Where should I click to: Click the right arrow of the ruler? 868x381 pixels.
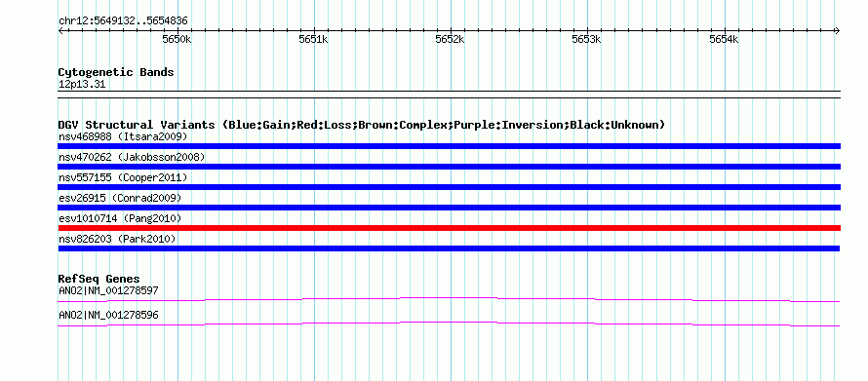pos(837,31)
